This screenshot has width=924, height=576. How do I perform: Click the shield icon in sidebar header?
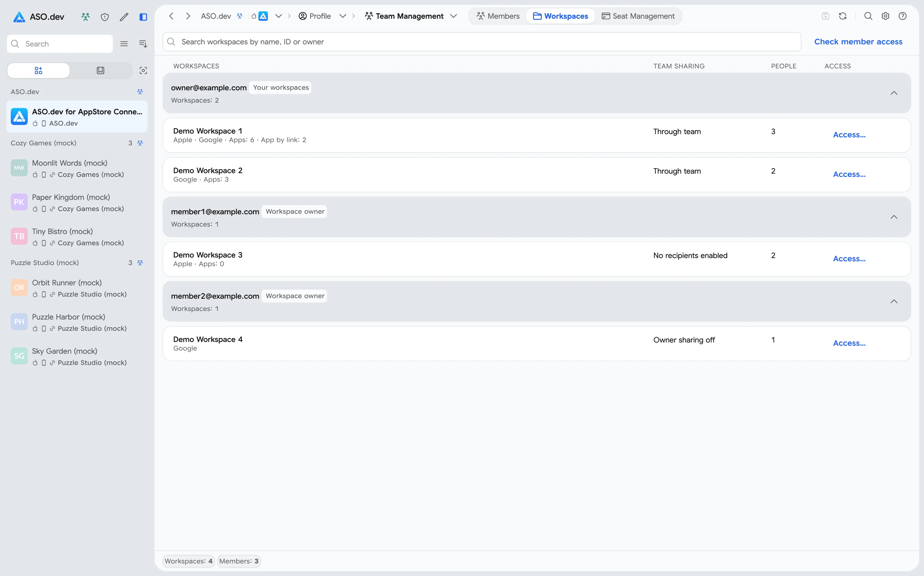coord(105,17)
